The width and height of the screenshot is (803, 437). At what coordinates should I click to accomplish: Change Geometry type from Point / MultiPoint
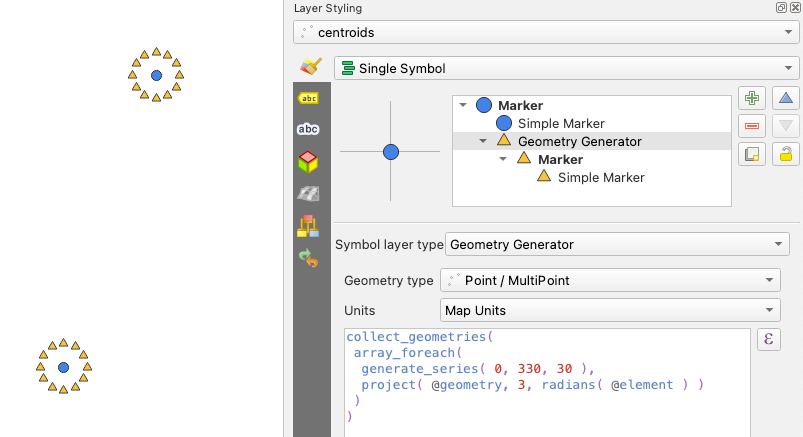pyautogui.click(x=610, y=281)
